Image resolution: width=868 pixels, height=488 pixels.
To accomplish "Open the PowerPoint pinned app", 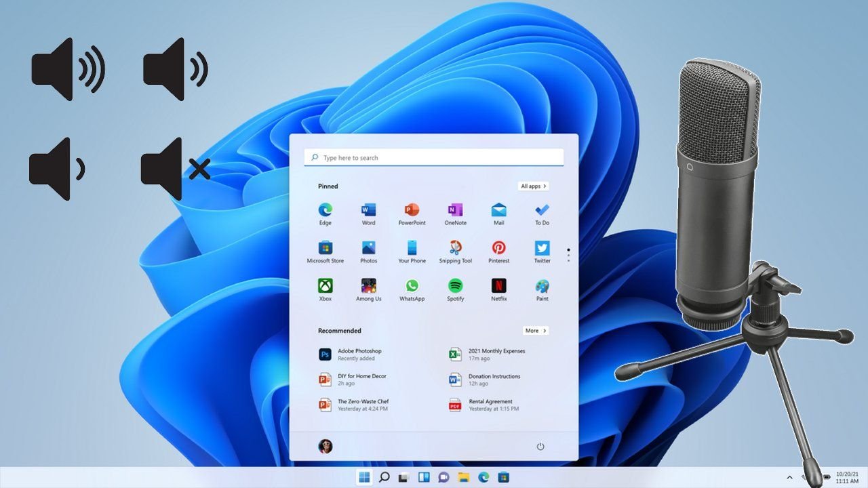I will (412, 214).
